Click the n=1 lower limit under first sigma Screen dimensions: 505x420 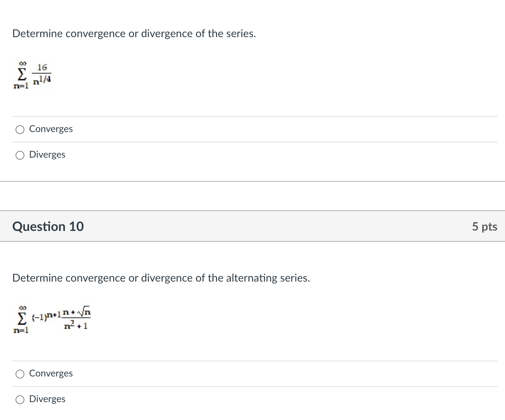click(21, 86)
